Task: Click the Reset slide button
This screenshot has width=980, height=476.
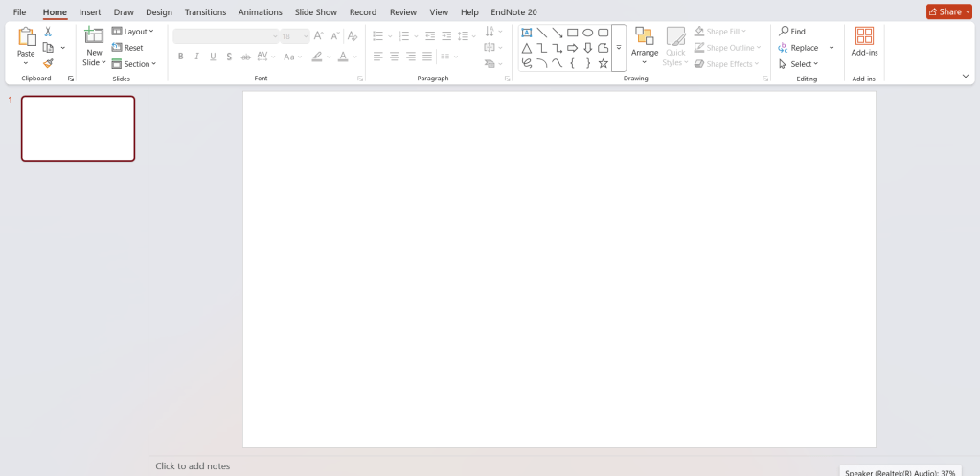Action: 127,48
